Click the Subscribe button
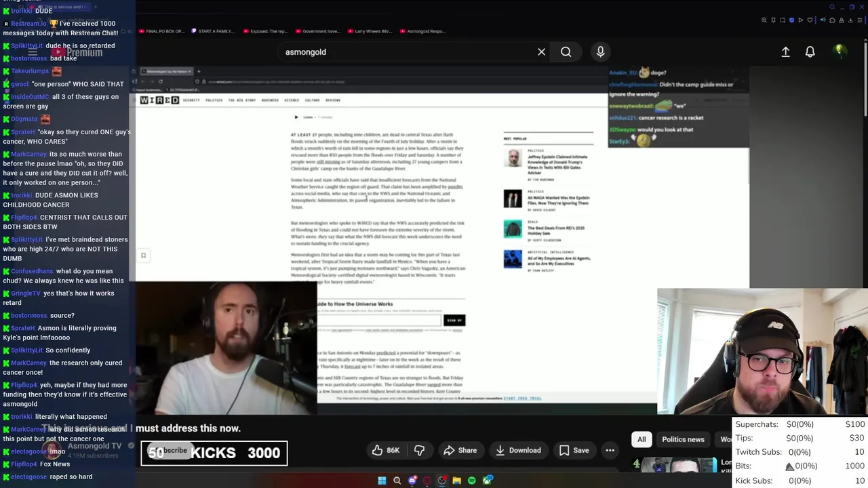 (x=172, y=450)
